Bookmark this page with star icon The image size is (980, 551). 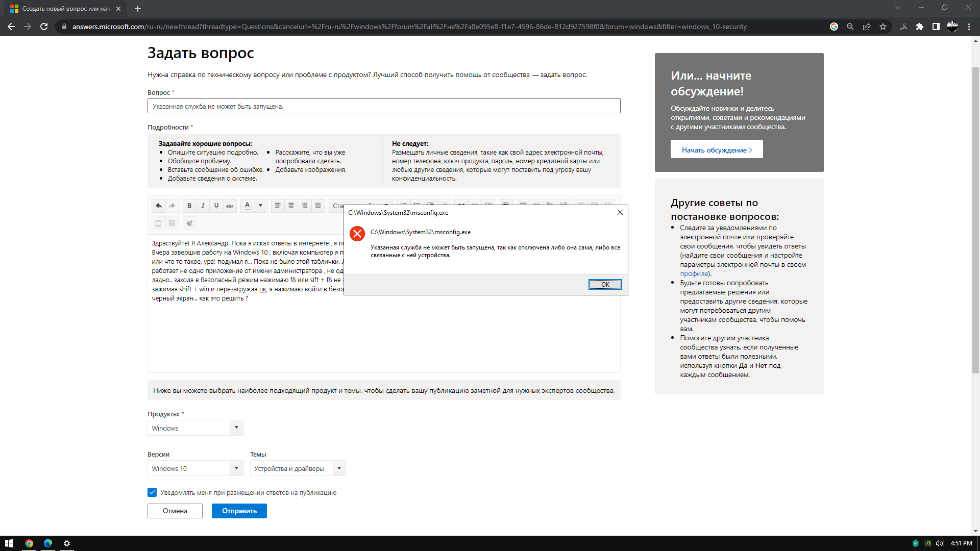(883, 27)
